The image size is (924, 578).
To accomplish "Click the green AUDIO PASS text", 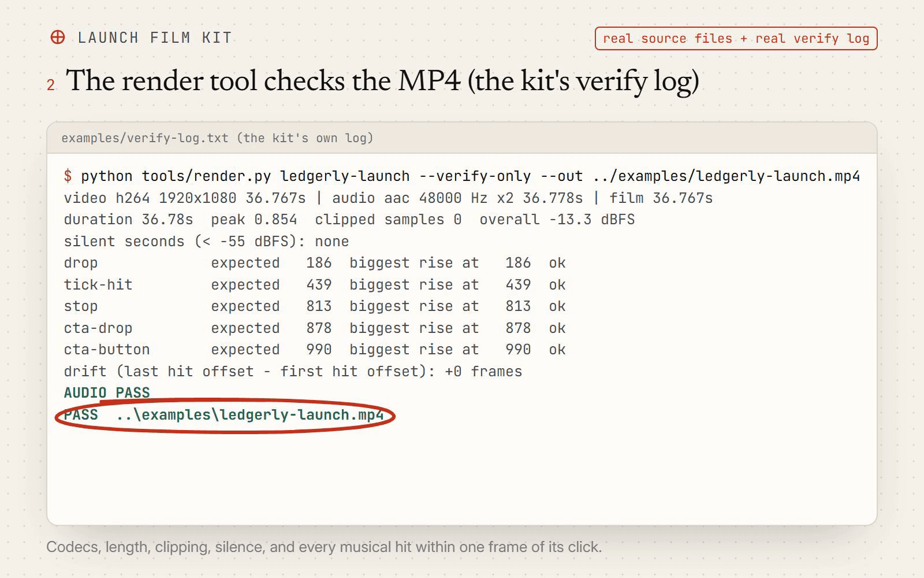I will 107,392.
